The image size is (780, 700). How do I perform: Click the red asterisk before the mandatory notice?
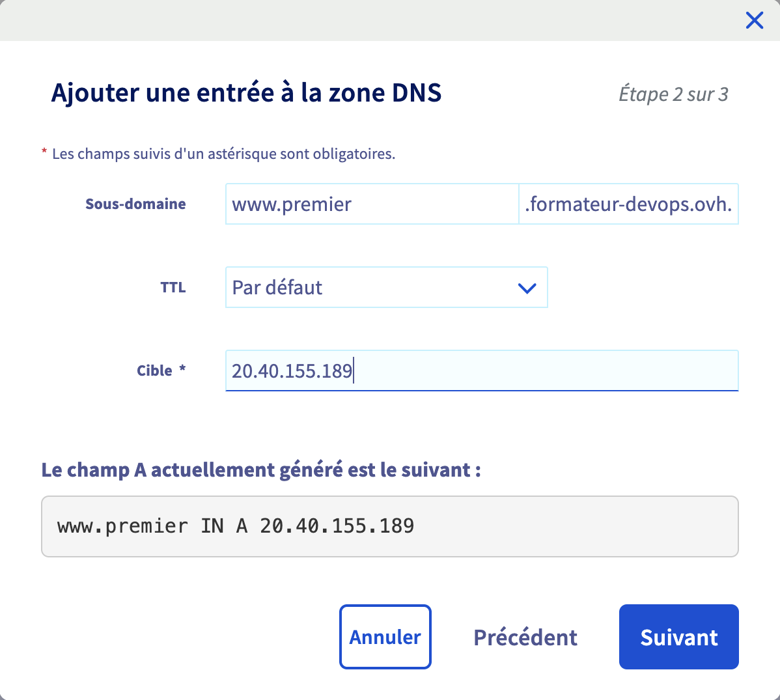tap(44, 152)
